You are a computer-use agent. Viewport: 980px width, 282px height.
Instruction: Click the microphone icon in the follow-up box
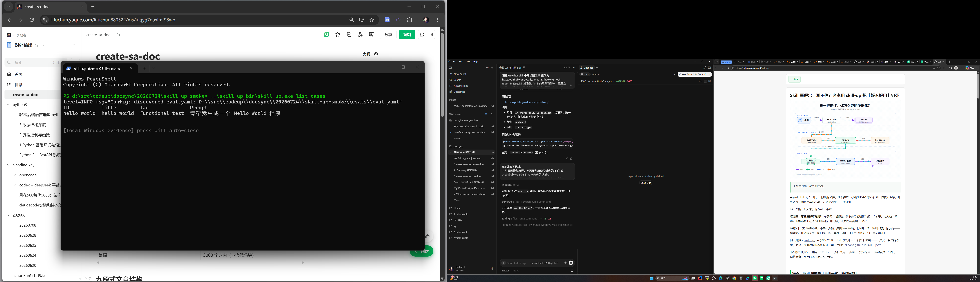tap(565, 263)
